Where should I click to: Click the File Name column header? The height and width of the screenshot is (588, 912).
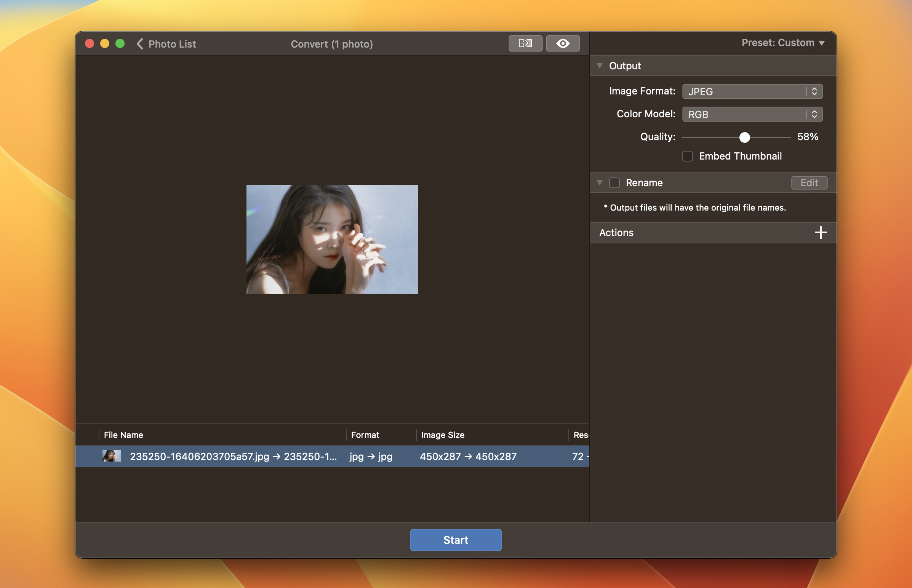pyautogui.click(x=123, y=435)
